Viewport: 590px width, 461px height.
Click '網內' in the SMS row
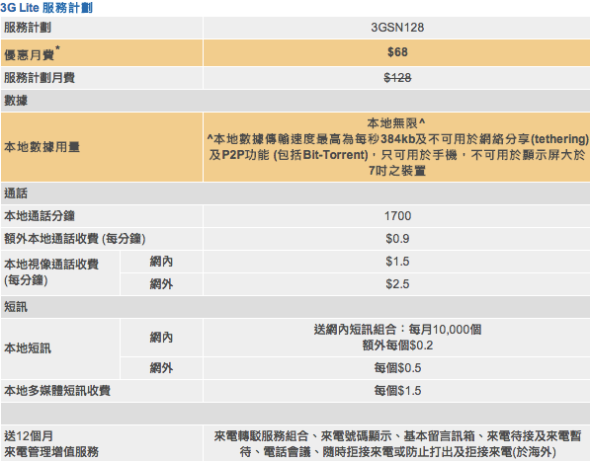161,337
